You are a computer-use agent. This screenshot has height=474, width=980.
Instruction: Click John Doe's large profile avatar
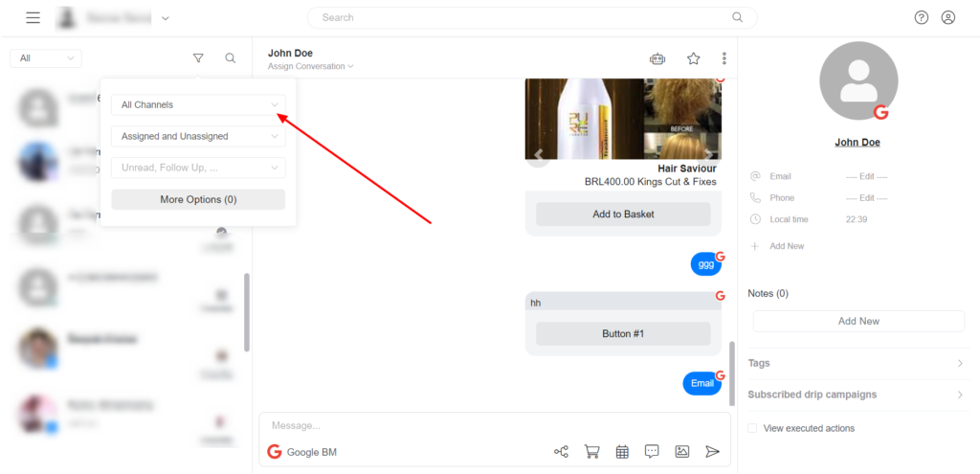pyautogui.click(x=858, y=80)
